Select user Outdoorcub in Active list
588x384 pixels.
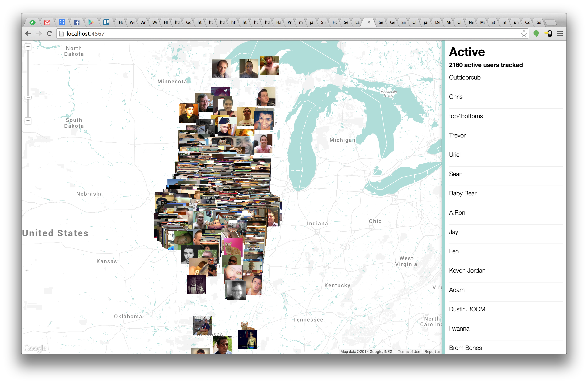point(464,78)
